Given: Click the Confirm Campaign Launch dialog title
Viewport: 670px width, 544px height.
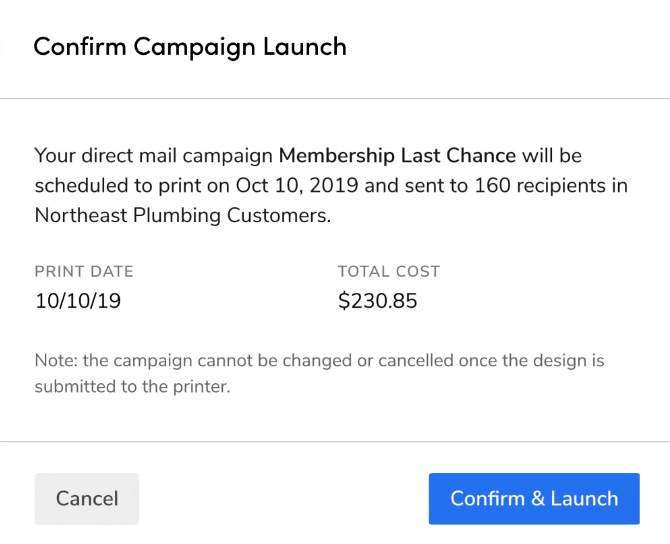Looking at the screenshot, I should click(190, 47).
